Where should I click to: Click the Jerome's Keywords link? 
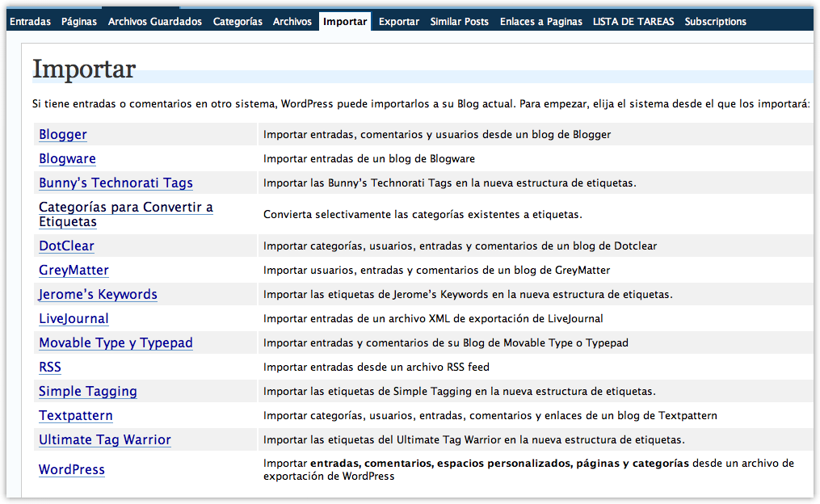click(98, 295)
